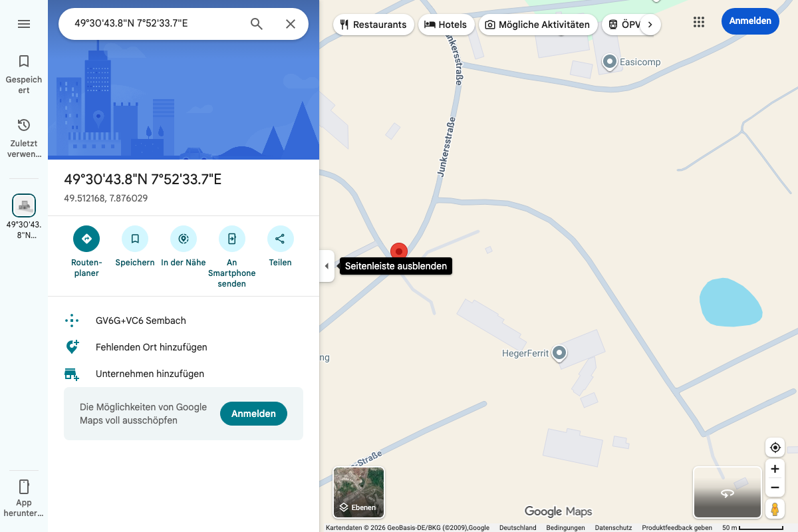The width and height of the screenshot is (798, 532).
Task: Click the Street View pegman icon
Action: click(775, 509)
